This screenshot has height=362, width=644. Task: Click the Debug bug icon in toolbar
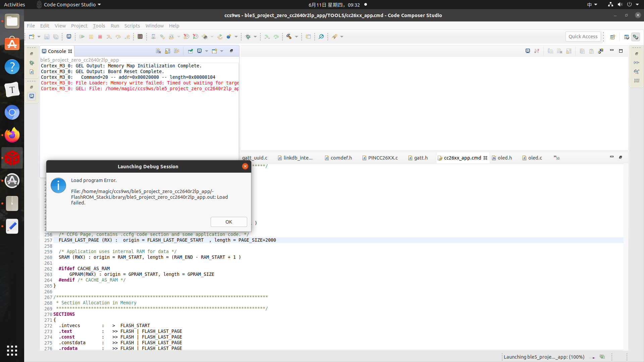coord(248,37)
